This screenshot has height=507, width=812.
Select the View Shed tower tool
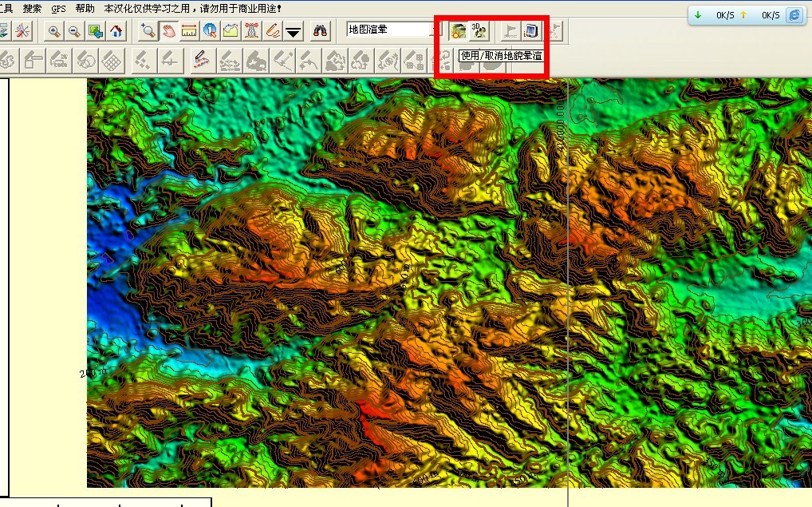point(251,31)
